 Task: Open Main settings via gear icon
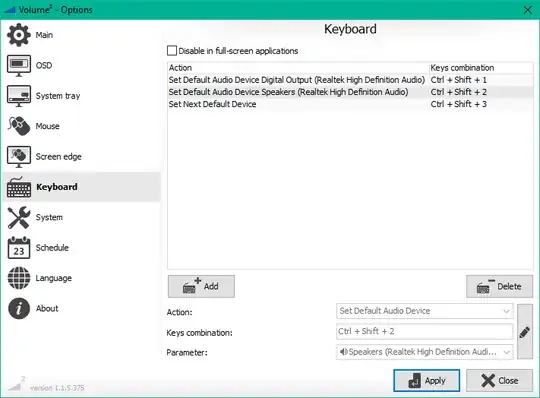pyautogui.click(x=19, y=35)
